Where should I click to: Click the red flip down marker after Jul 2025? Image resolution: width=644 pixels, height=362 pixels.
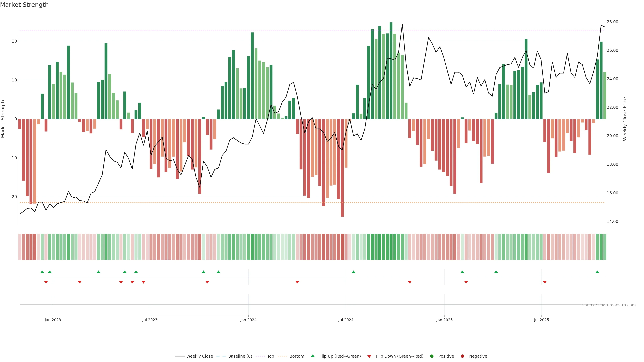(545, 282)
